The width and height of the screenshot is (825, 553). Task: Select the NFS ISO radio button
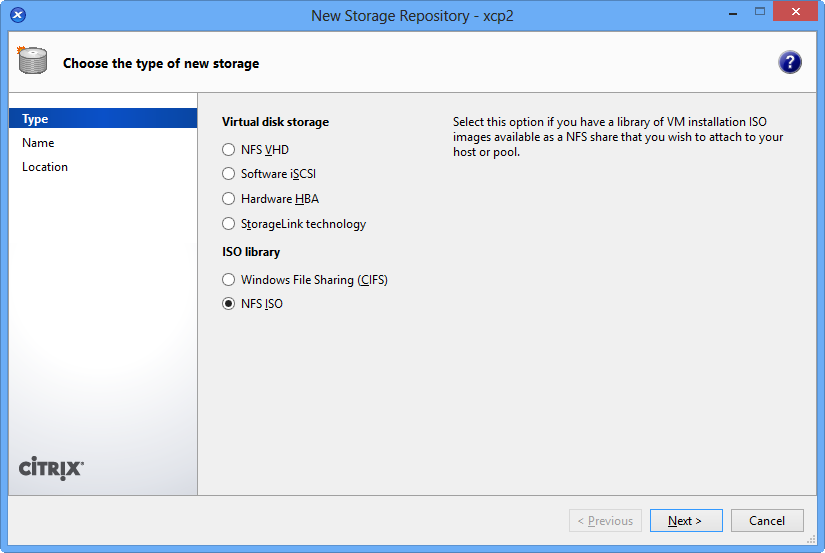[x=229, y=304]
